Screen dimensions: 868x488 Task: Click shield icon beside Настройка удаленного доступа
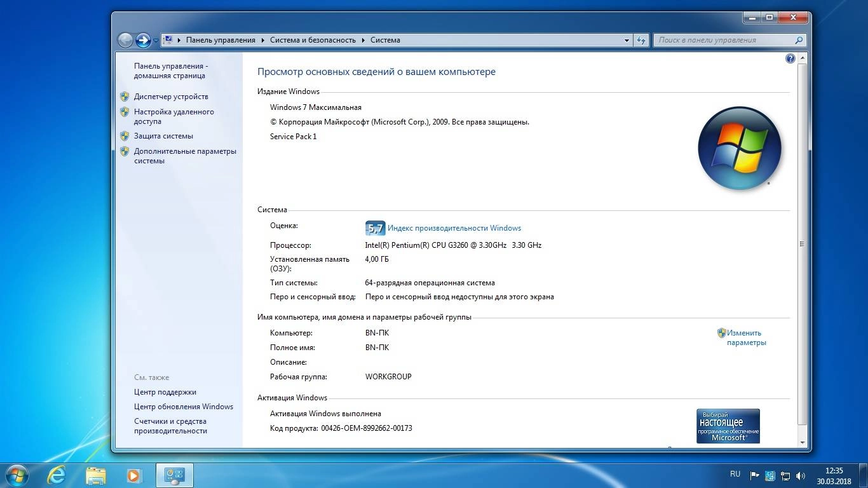point(125,112)
